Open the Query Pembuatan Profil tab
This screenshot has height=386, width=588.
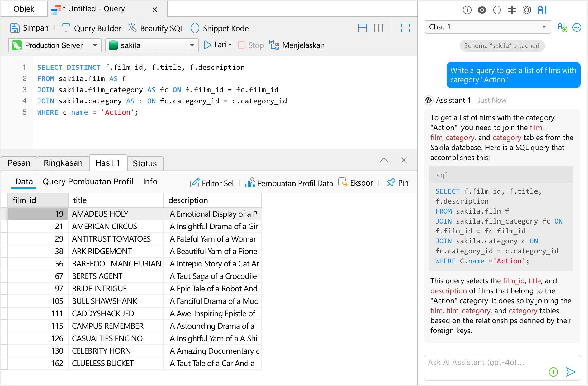coord(88,182)
